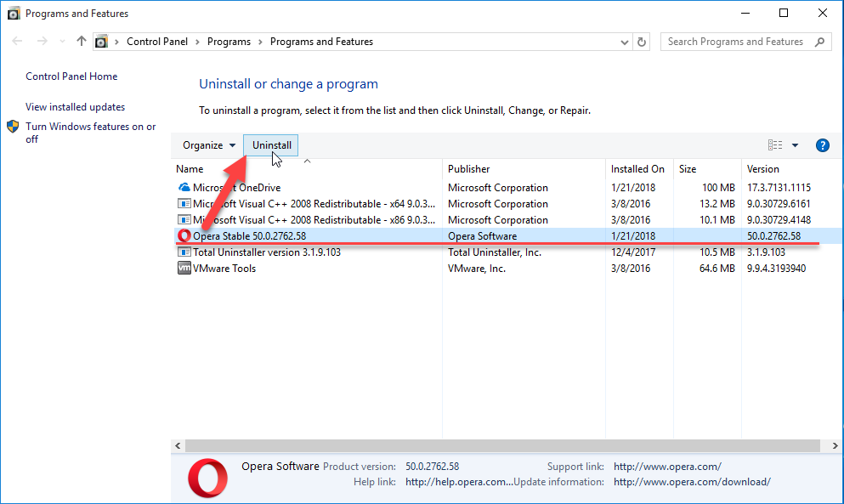Click the Programs breadcrumb
Image resolution: width=844 pixels, height=504 pixels.
pos(229,42)
